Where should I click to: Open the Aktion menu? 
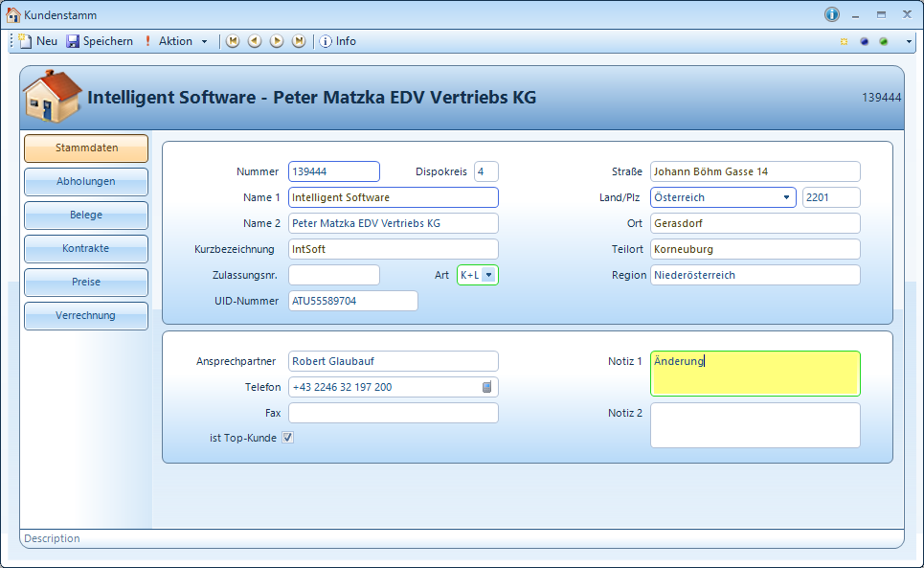[x=169, y=41]
